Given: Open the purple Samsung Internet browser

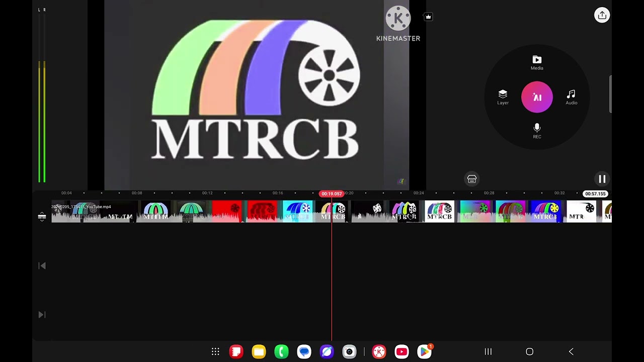Looking at the screenshot, I should click(327, 351).
